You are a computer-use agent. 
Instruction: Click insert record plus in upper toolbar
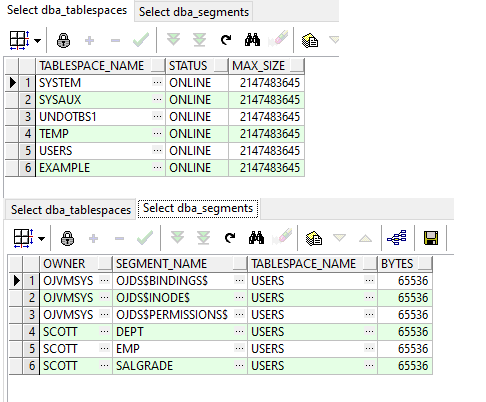(x=89, y=41)
